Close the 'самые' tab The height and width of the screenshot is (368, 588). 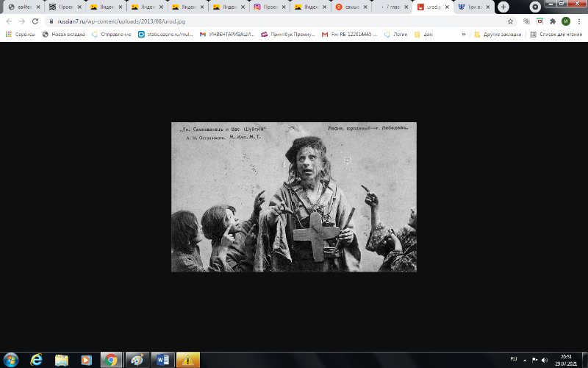365,7
